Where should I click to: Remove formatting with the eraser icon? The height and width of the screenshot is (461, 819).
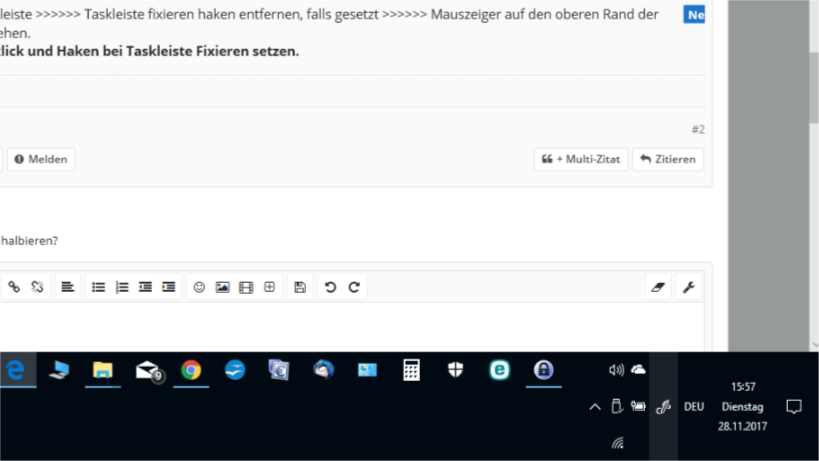click(658, 287)
